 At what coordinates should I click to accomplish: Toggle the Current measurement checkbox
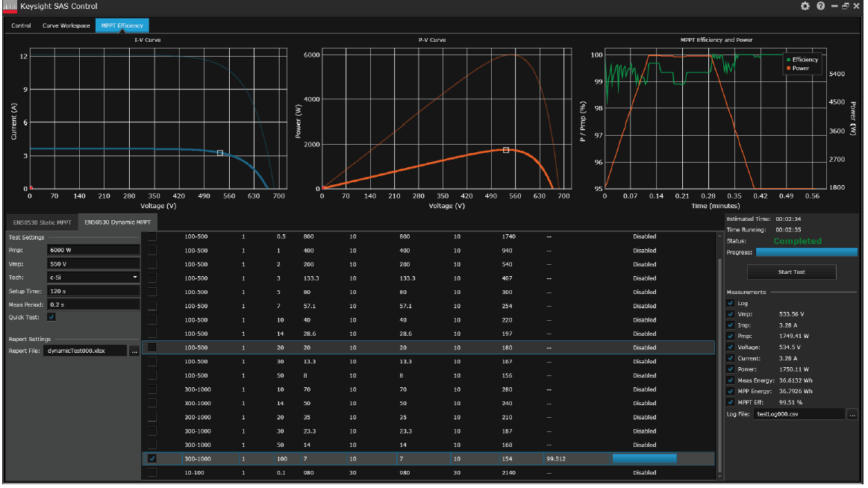tap(730, 359)
